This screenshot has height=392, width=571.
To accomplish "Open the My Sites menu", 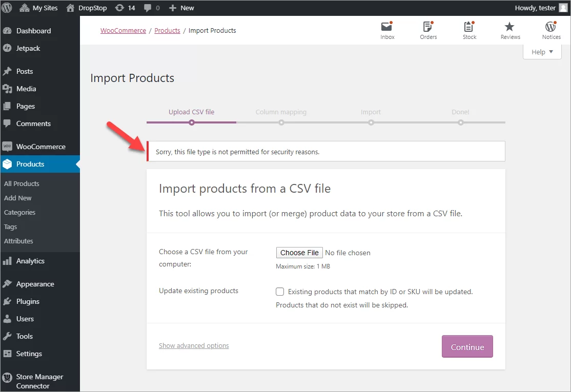I will click(38, 7).
